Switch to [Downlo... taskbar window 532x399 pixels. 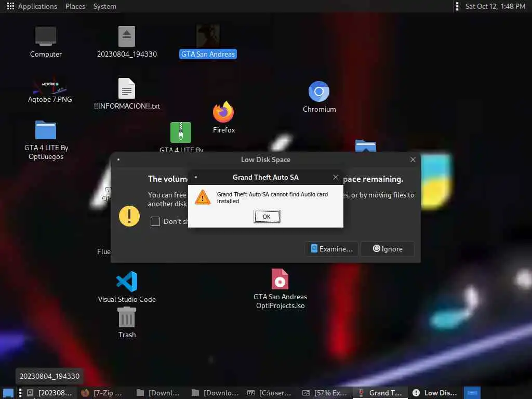tap(215, 393)
